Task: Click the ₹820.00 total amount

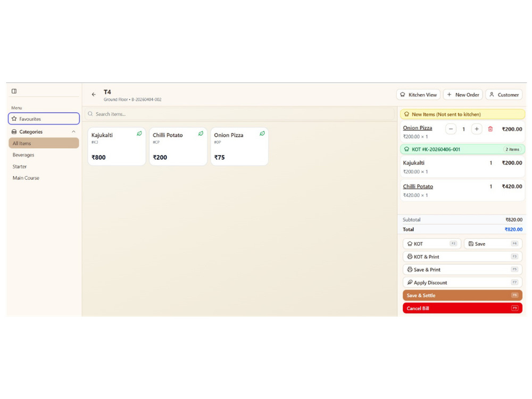Action: click(513, 229)
